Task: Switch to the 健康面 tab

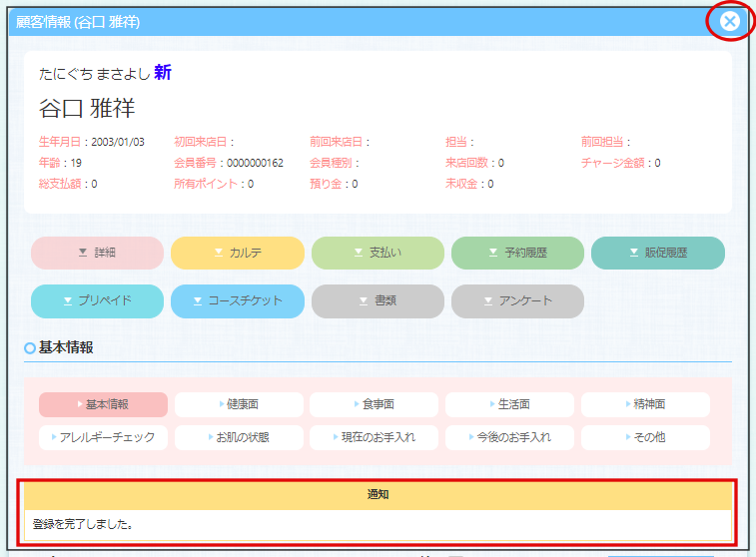Action: click(x=239, y=404)
